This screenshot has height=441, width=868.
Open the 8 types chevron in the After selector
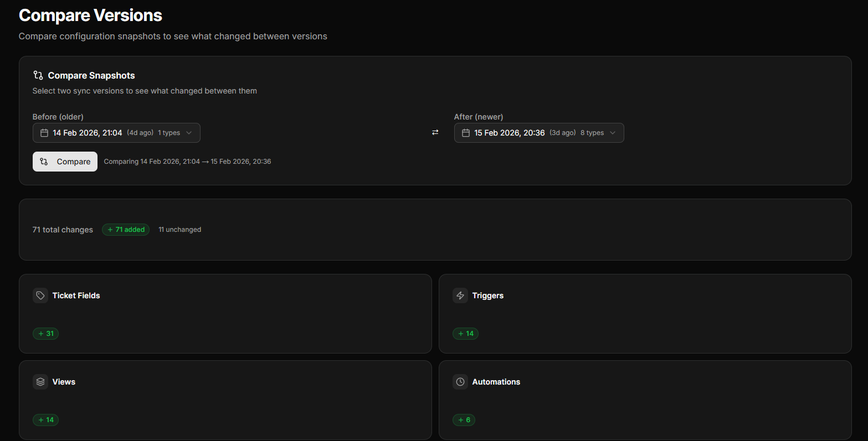(x=613, y=132)
